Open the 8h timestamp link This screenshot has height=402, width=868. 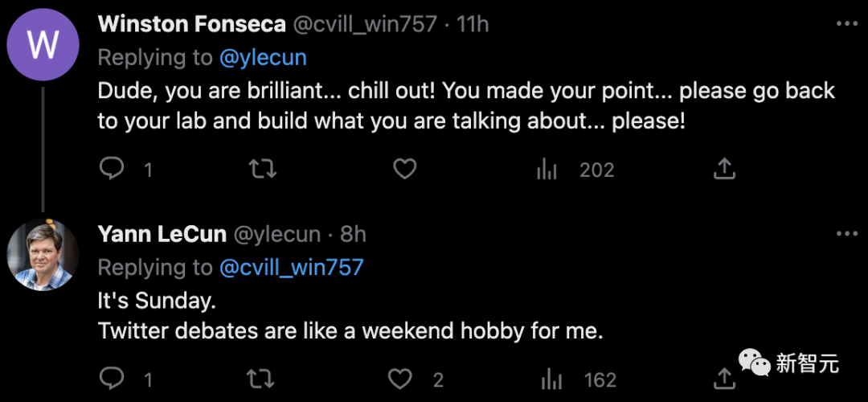point(353,234)
